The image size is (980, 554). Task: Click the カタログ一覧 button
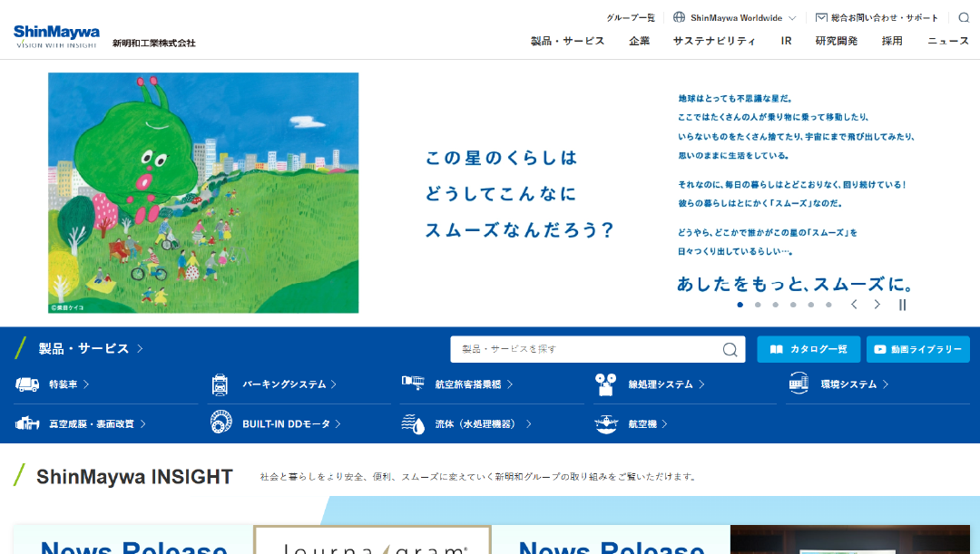808,349
